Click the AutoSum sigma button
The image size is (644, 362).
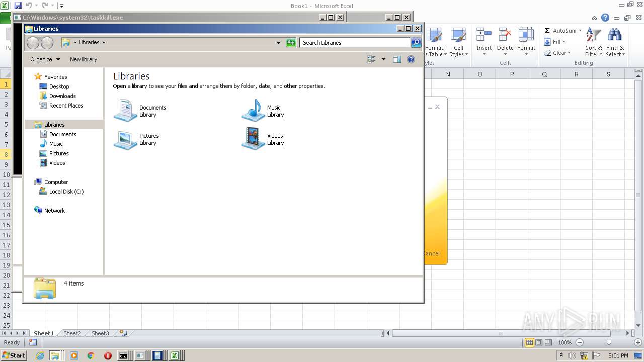coord(560,31)
